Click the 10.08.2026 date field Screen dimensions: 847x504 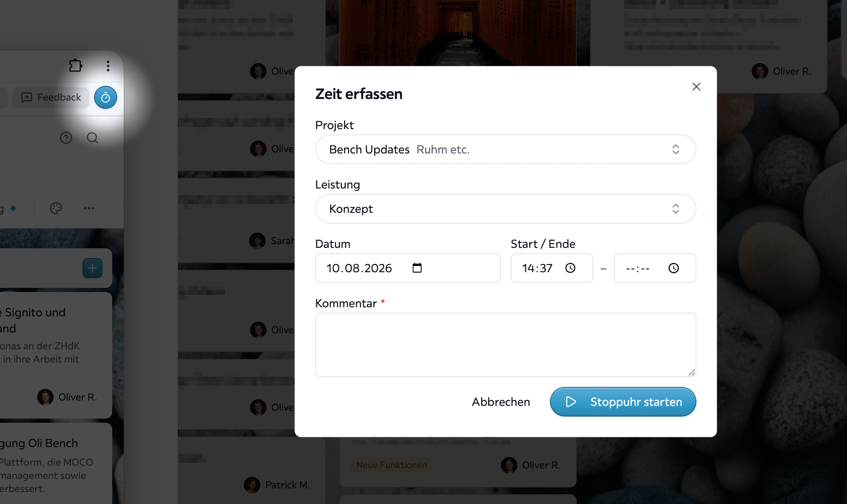tap(408, 268)
